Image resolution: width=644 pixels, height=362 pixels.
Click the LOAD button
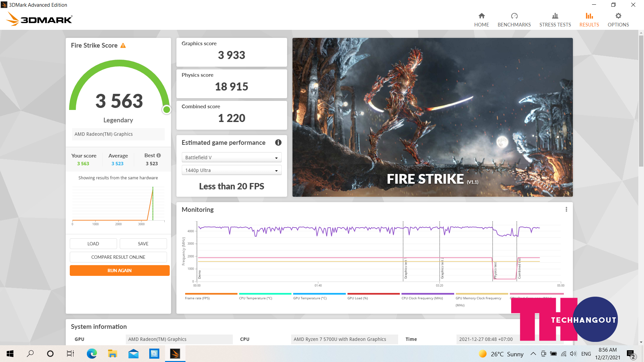click(93, 244)
